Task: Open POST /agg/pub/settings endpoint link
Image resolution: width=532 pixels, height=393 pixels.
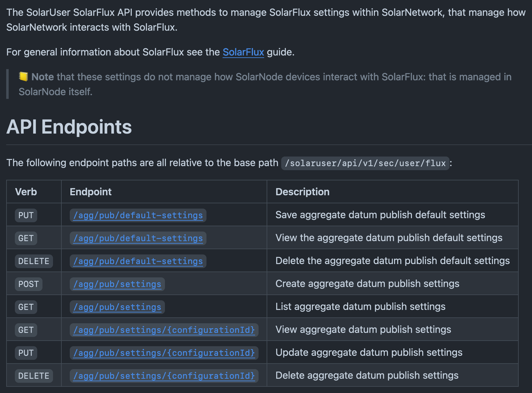Action: [117, 284]
